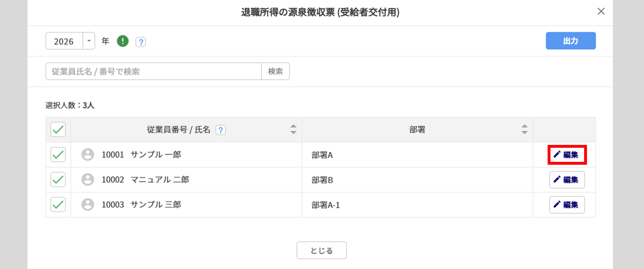Click the green exclamation alert icon
This screenshot has width=644, height=269.
[123, 41]
